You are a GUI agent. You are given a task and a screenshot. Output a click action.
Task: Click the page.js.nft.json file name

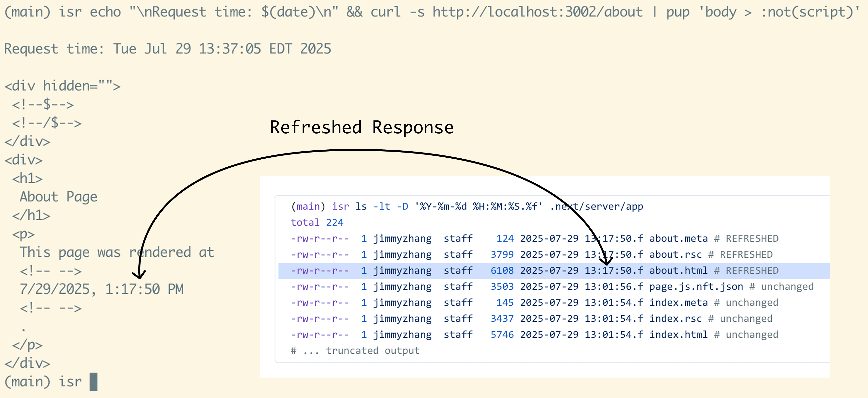coord(696,287)
